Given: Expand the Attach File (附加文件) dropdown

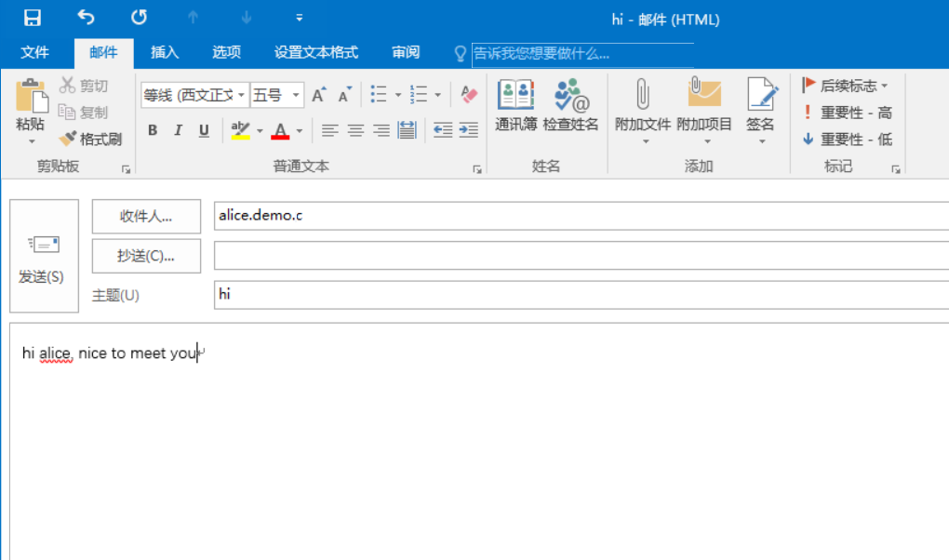Looking at the screenshot, I should tap(642, 141).
